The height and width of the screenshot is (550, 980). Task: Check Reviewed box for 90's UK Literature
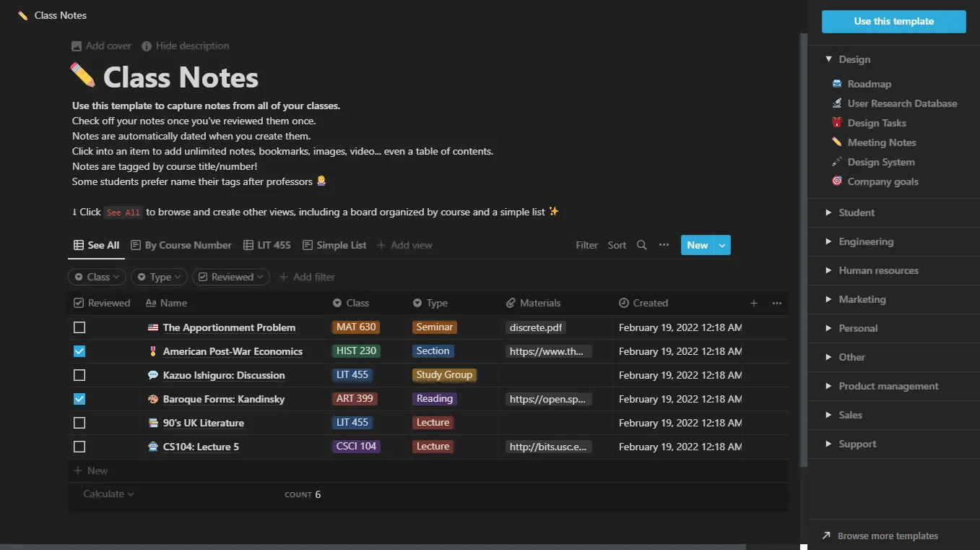pos(79,423)
